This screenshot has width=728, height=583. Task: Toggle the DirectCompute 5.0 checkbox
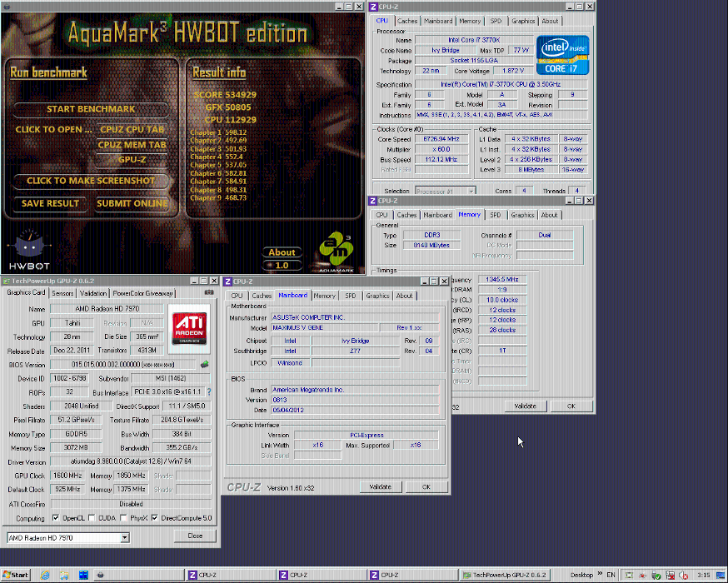point(155,517)
